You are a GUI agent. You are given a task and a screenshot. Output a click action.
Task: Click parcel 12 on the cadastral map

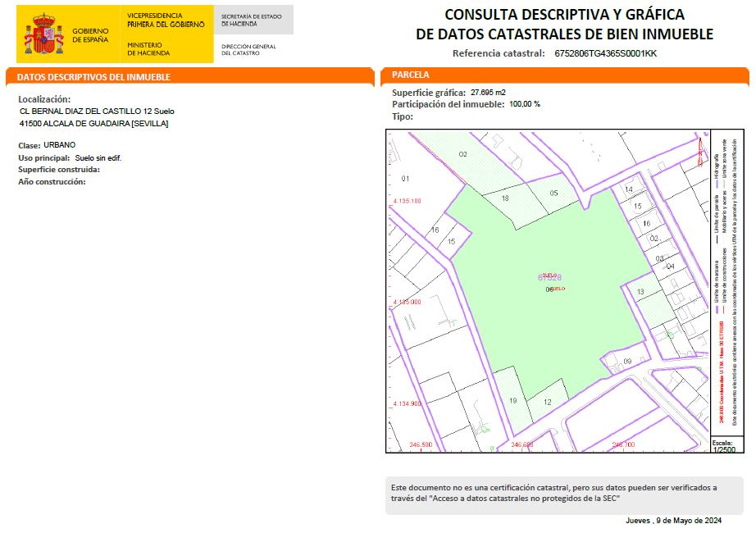[x=547, y=401]
